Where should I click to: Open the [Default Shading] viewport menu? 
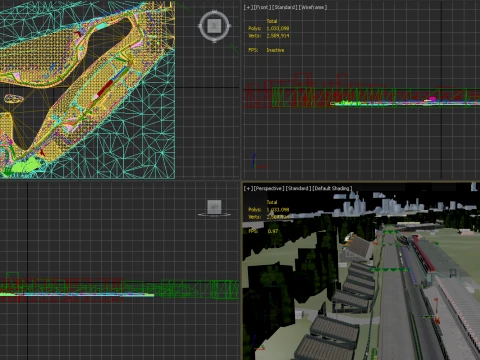[x=332, y=188]
